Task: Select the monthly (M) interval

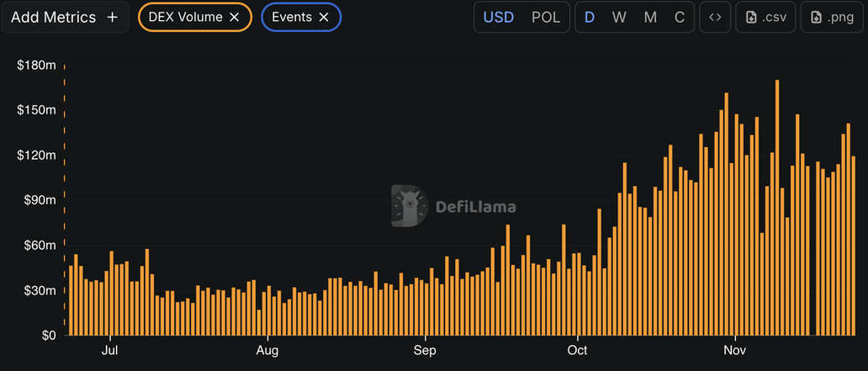Action: click(650, 17)
